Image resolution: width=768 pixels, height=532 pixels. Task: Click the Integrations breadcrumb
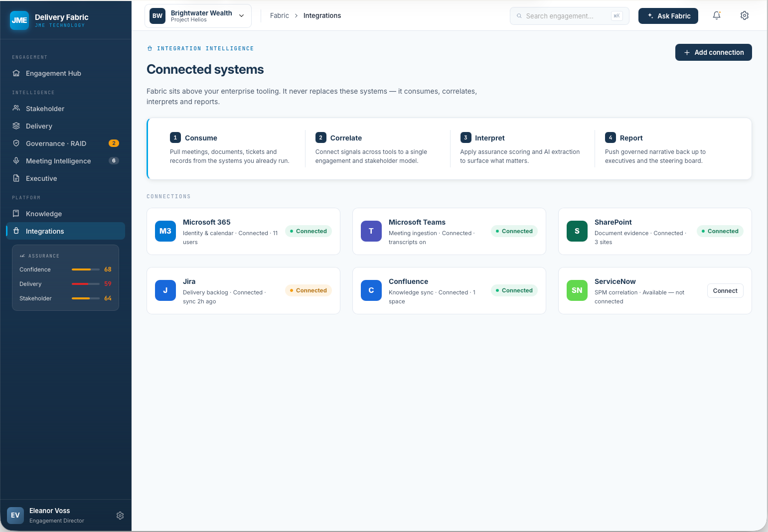[x=322, y=16]
